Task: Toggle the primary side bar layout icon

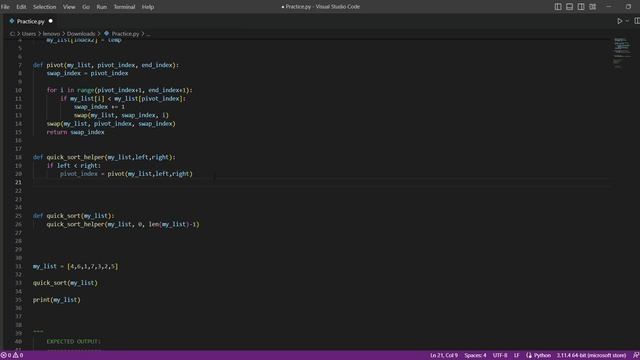Action: click(558, 7)
